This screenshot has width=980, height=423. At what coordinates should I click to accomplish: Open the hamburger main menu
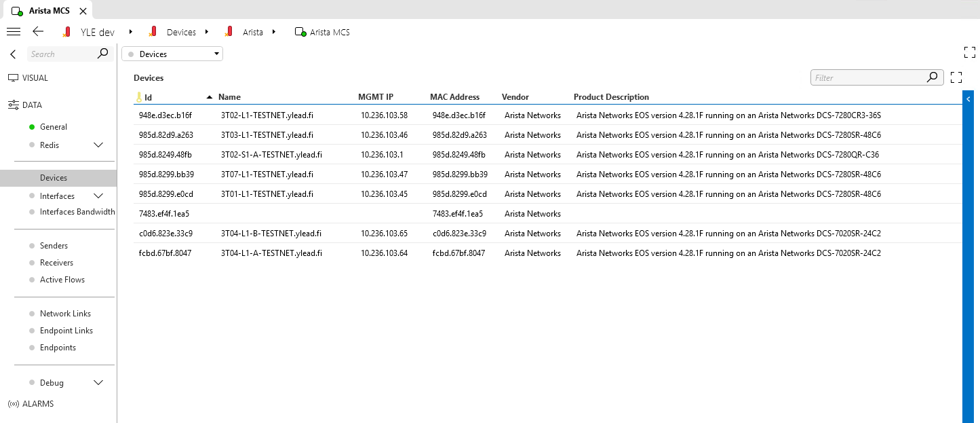(x=14, y=32)
